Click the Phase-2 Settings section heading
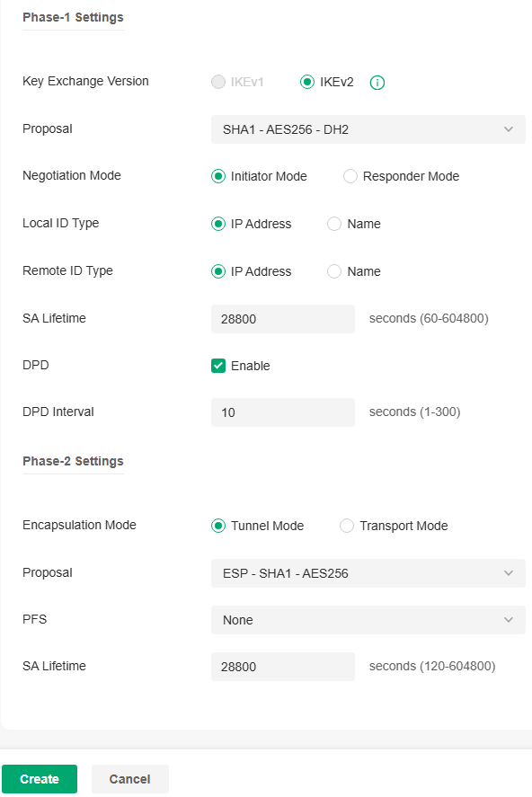532x797 pixels. coord(73,460)
